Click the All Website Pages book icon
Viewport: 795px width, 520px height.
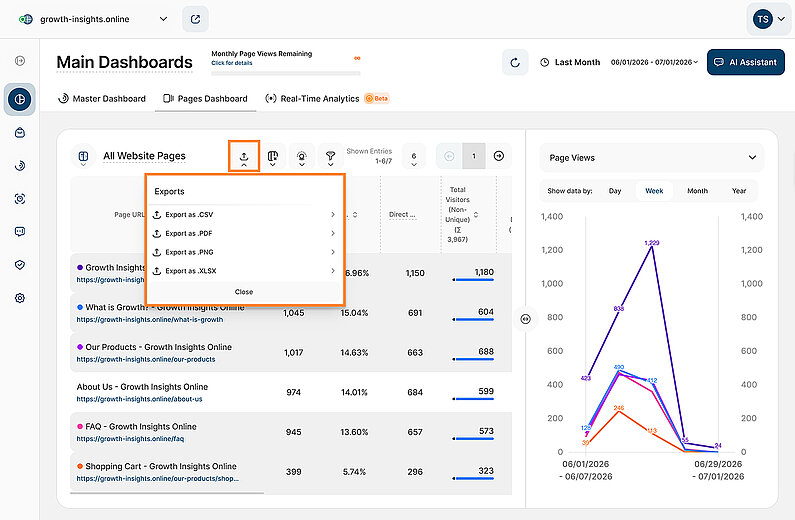pos(84,156)
